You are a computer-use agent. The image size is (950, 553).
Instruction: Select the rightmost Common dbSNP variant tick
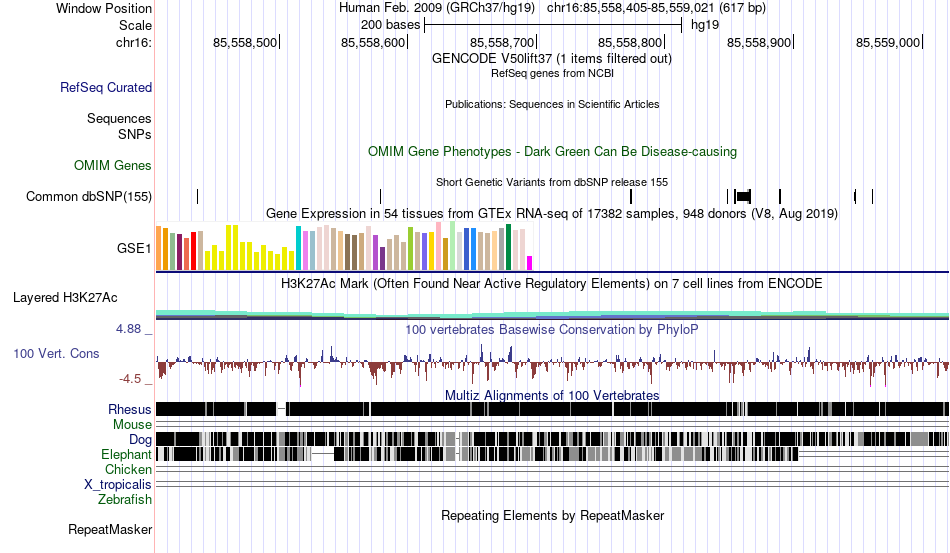pyautogui.click(x=872, y=196)
